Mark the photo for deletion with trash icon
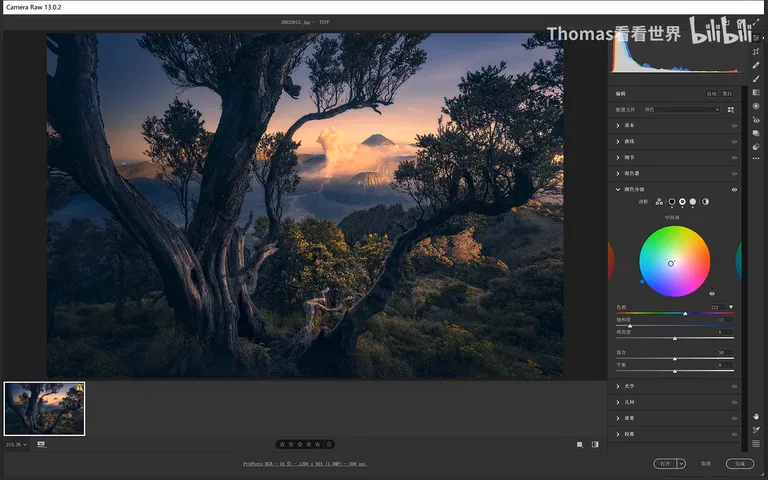The image size is (768, 480). (329, 445)
